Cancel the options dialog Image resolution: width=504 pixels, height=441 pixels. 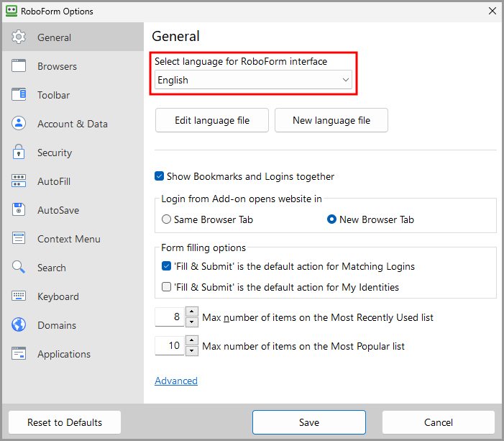[439, 422]
